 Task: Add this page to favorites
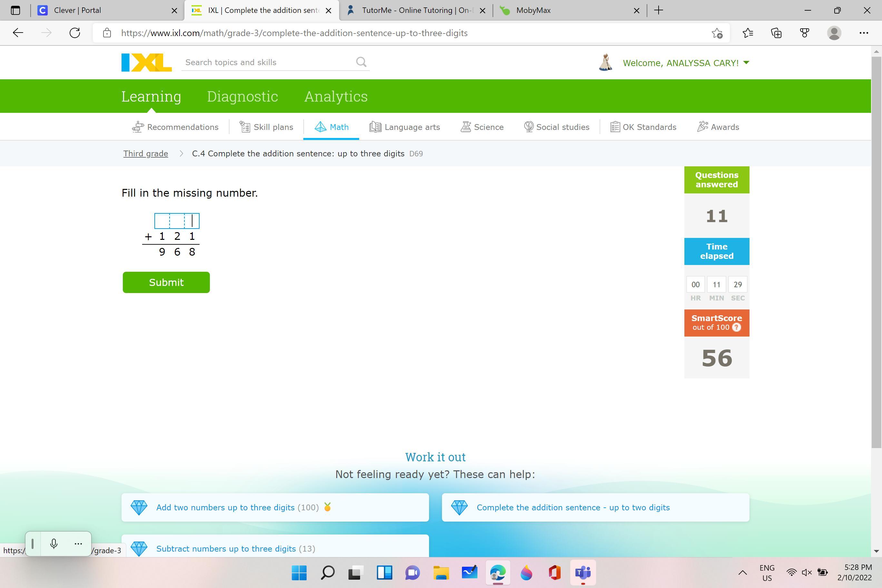point(717,33)
